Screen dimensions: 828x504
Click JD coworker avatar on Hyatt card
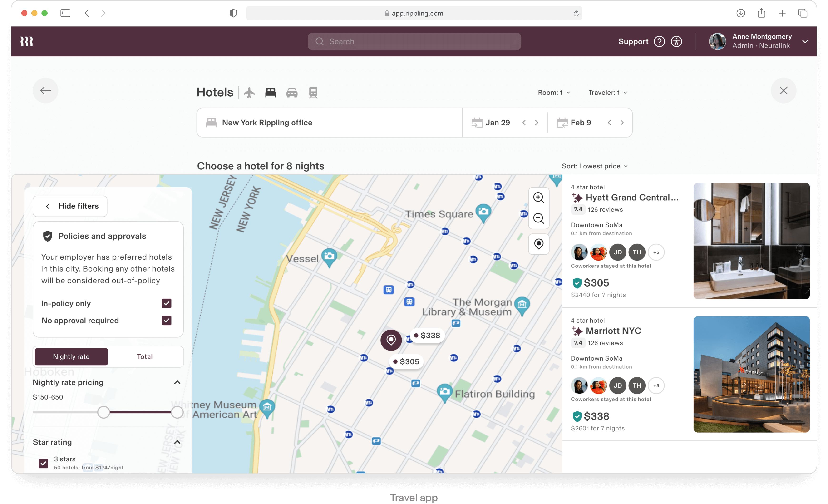(x=618, y=252)
